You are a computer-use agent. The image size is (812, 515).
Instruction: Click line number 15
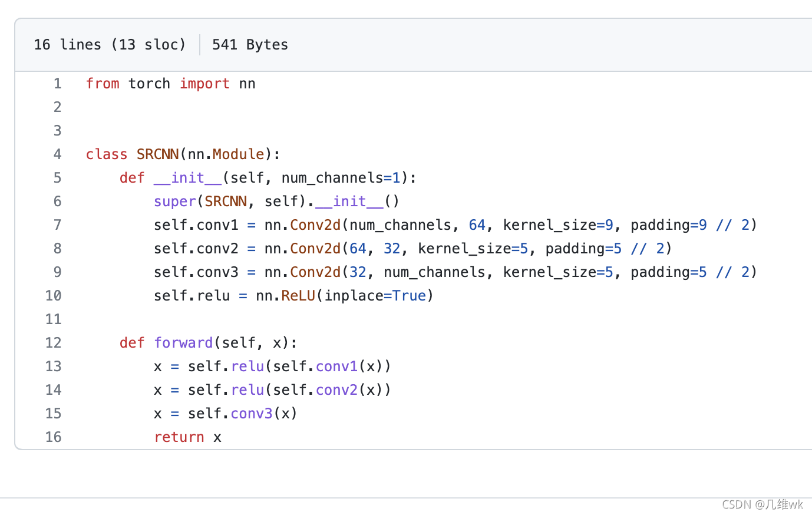[x=53, y=414]
